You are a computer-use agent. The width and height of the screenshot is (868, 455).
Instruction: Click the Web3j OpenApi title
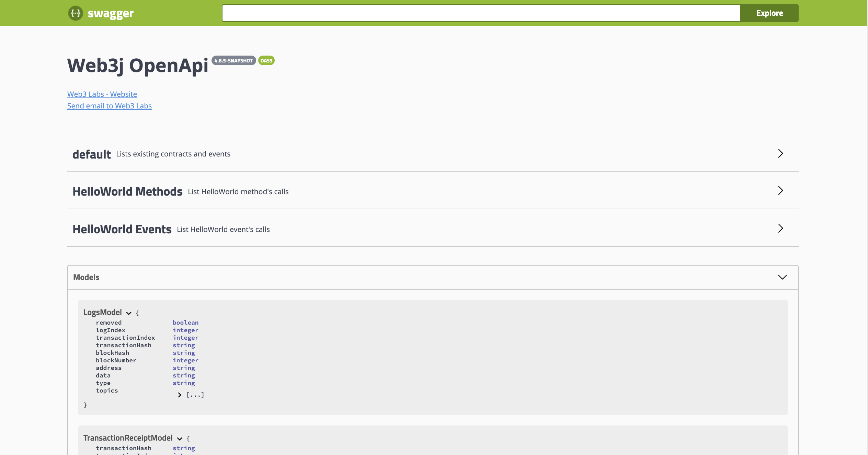tap(138, 65)
